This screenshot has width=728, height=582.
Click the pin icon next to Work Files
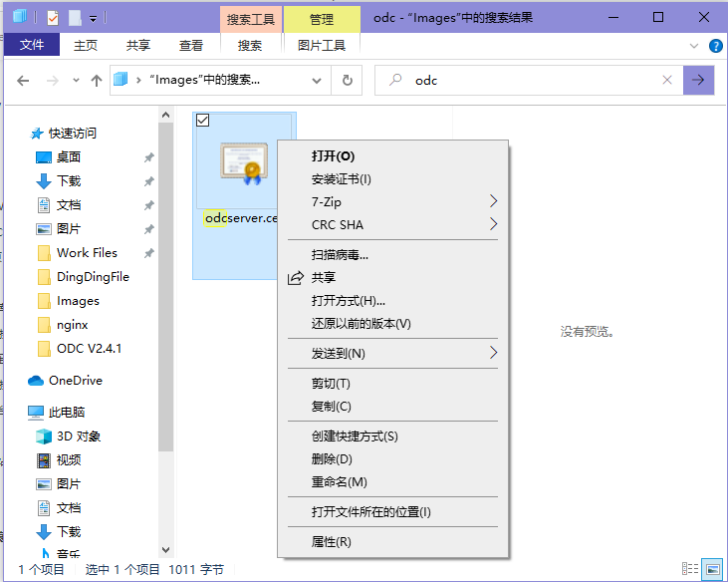pyautogui.click(x=148, y=253)
